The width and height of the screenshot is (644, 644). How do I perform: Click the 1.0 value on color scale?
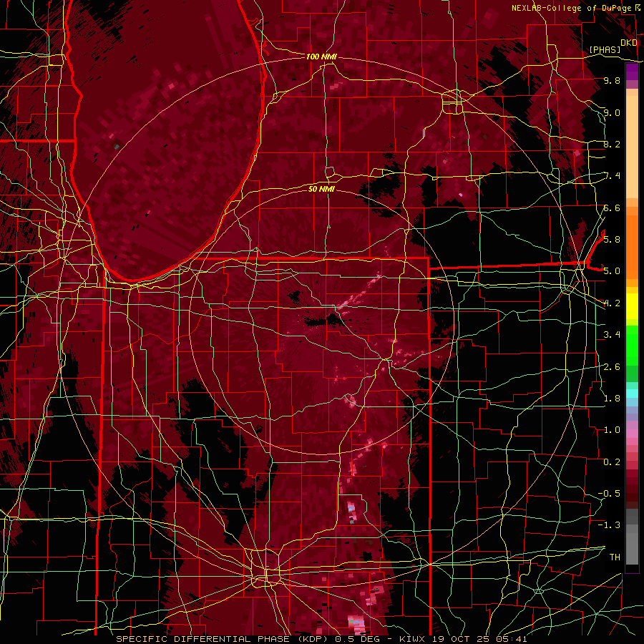(612, 429)
